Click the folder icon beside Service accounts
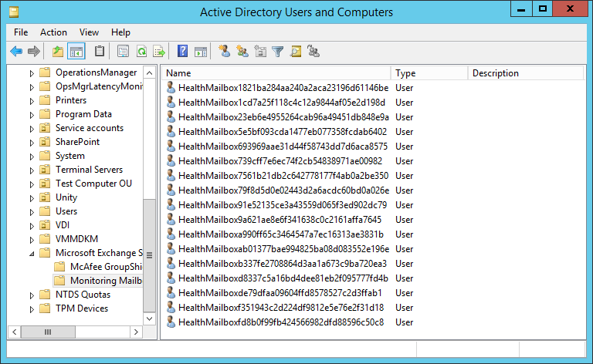The height and width of the screenshot is (364, 593). click(45, 128)
